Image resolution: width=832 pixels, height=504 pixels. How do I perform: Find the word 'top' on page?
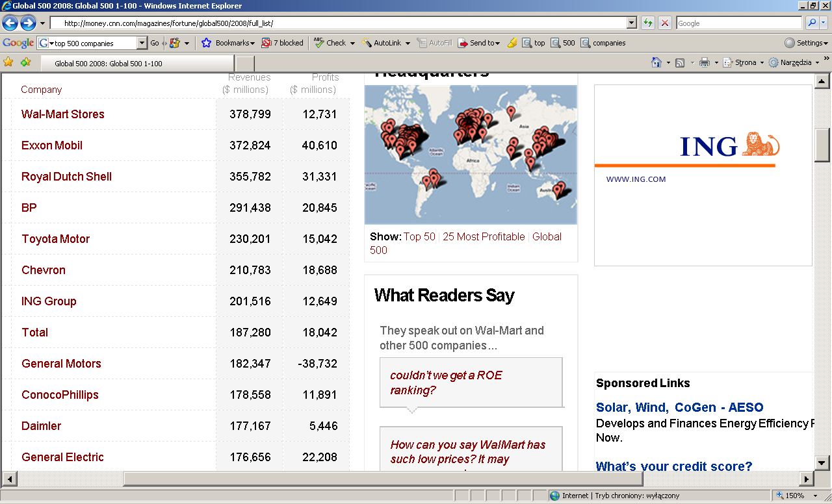click(x=534, y=43)
